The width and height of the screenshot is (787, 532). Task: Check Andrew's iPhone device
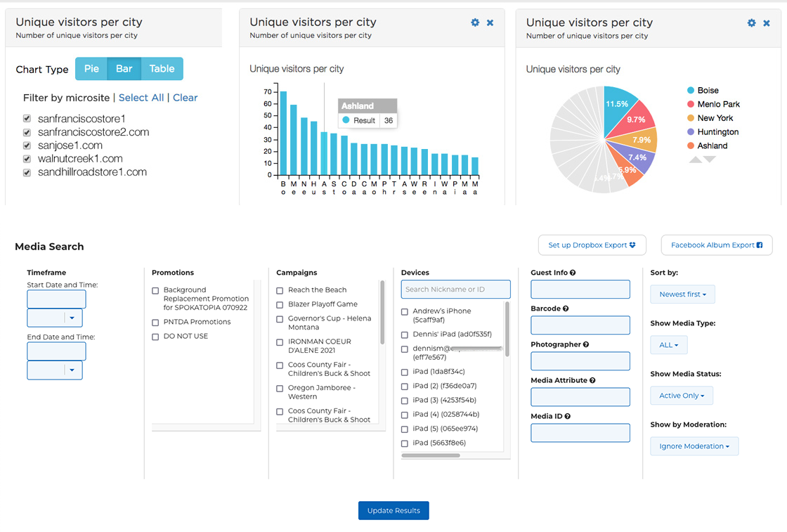point(405,311)
